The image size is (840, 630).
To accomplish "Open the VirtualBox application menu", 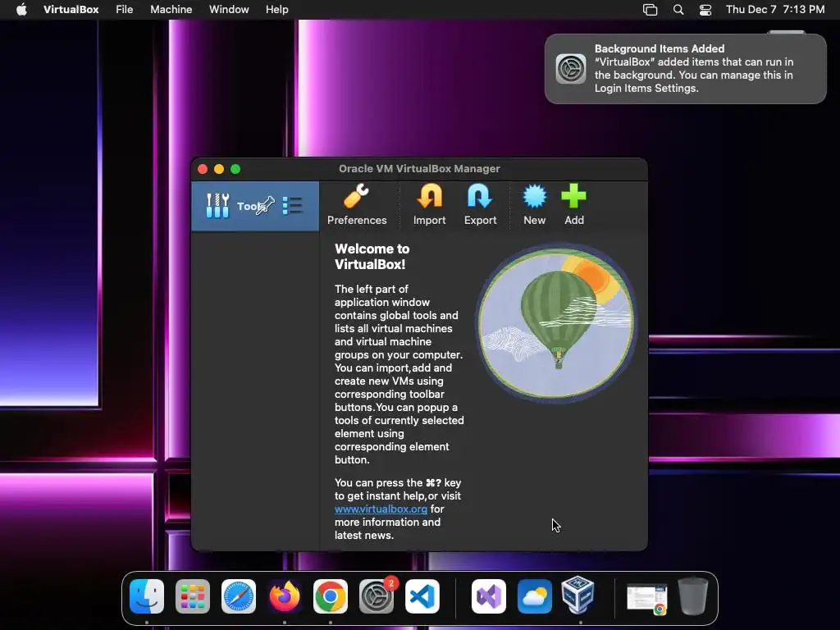I will click(x=71, y=9).
